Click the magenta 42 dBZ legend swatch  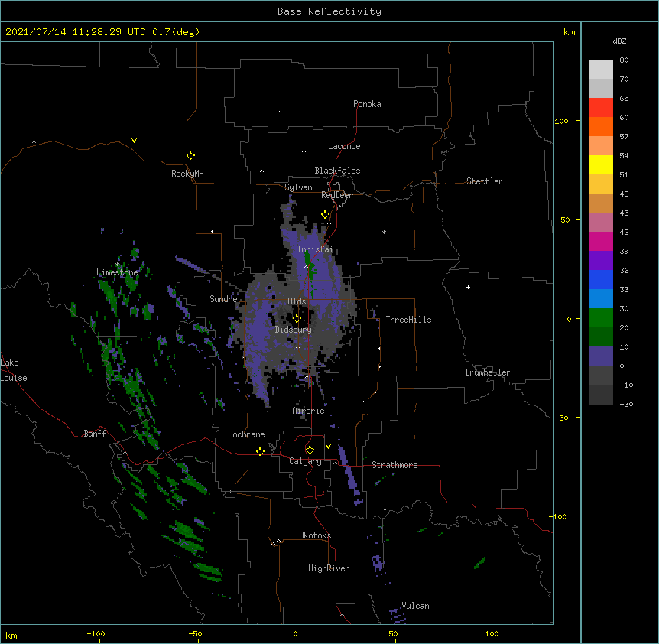tap(601, 241)
